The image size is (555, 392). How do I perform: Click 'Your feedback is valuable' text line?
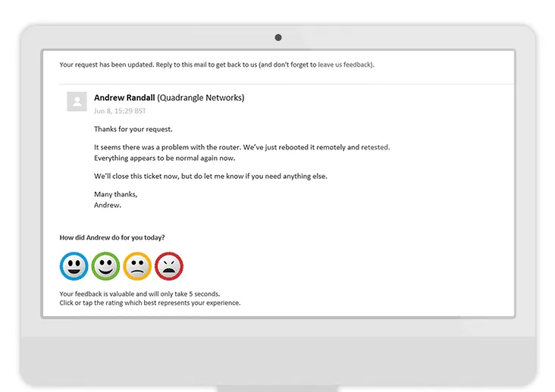(x=140, y=294)
